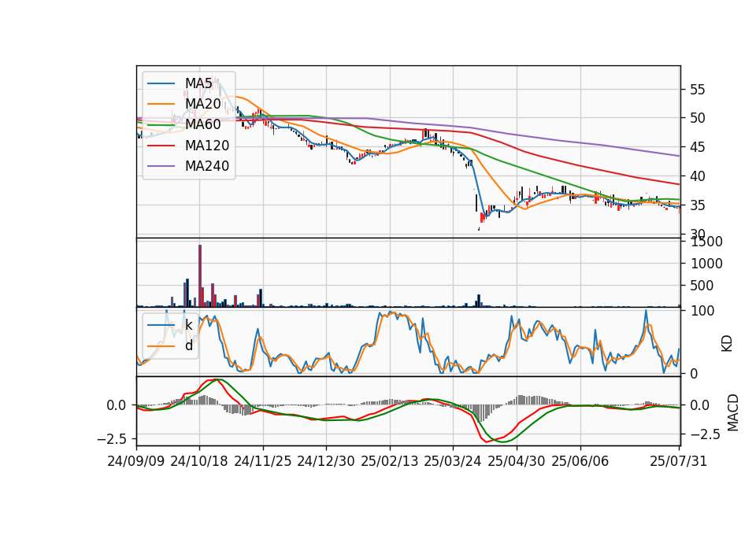The height and width of the screenshot is (543, 756).
Task: Click the 35 price axis label
Action: pos(697,205)
